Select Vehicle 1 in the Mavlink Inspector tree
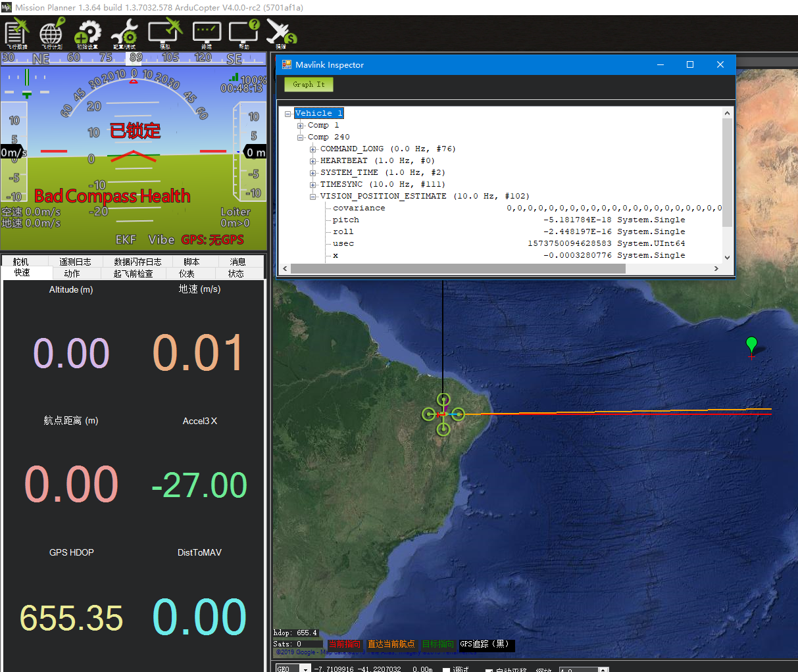The height and width of the screenshot is (672, 798). [318, 113]
